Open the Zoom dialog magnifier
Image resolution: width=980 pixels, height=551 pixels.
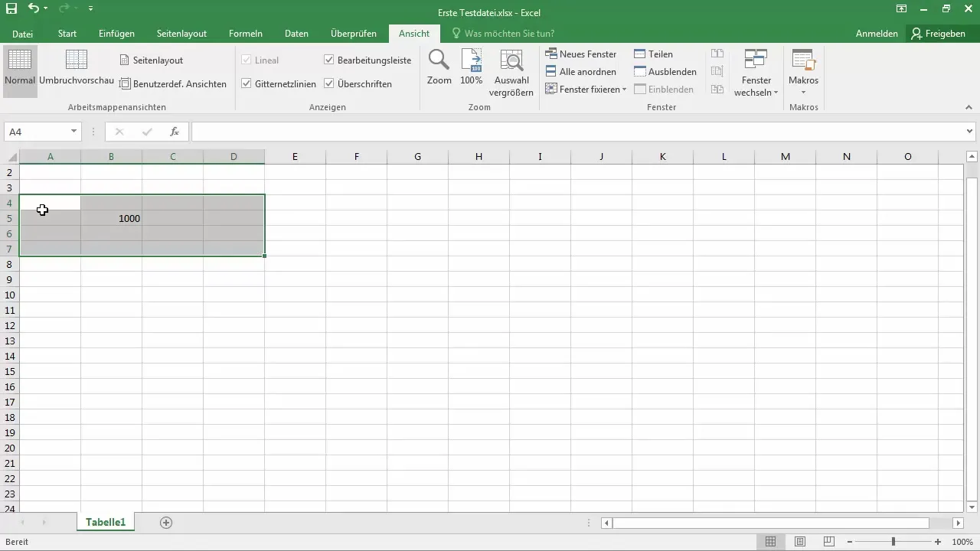[x=439, y=67]
